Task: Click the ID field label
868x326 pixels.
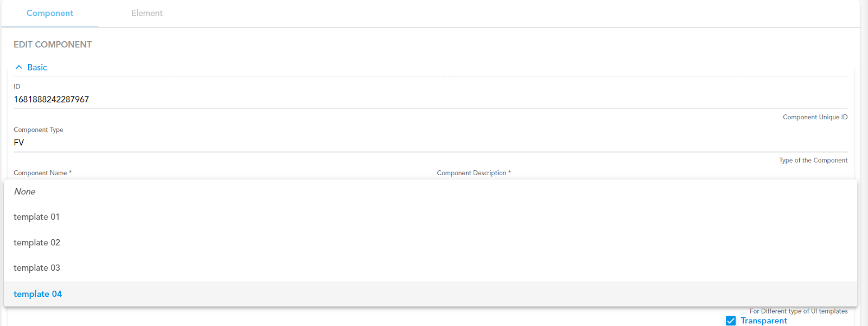Action: 17,87
